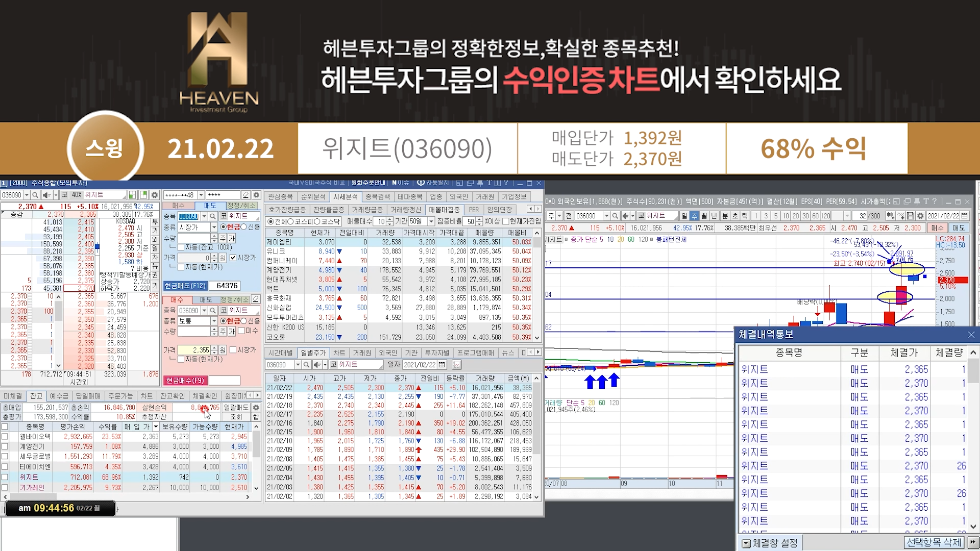Open the 시간대별 tab
Screen dimensions: 980x551
tap(281, 353)
